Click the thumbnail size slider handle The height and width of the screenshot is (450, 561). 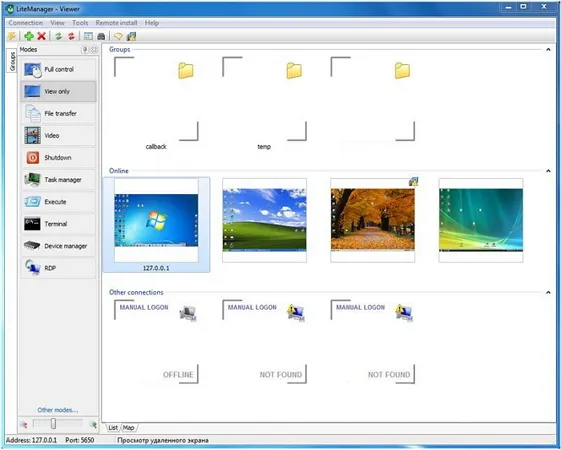tap(53, 424)
